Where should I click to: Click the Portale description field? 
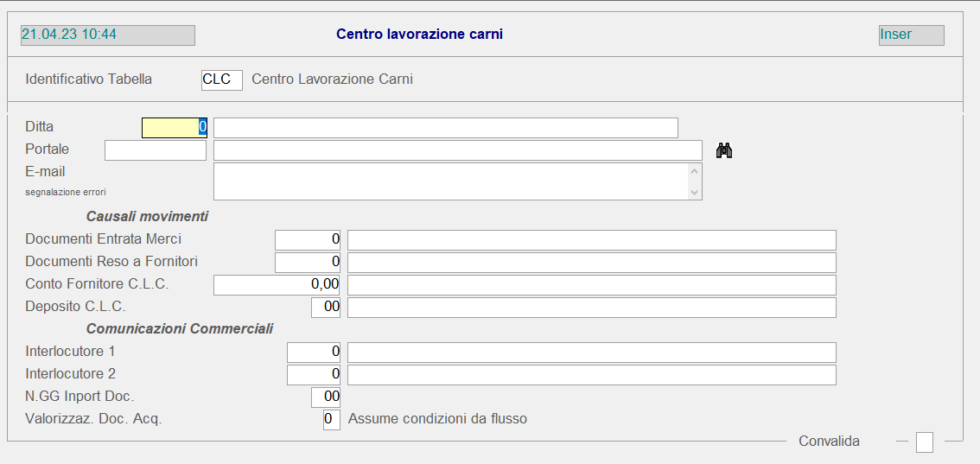[x=457, y=150]
